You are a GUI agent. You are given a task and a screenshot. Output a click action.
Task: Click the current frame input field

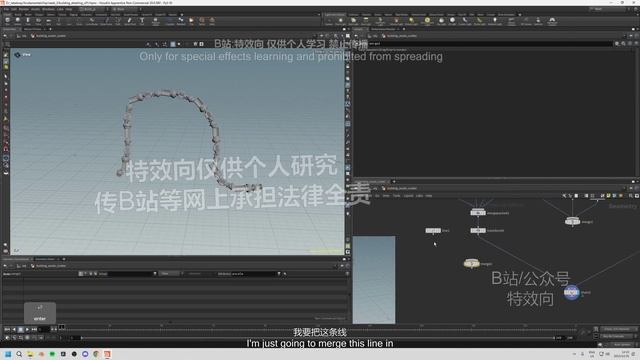44,329
